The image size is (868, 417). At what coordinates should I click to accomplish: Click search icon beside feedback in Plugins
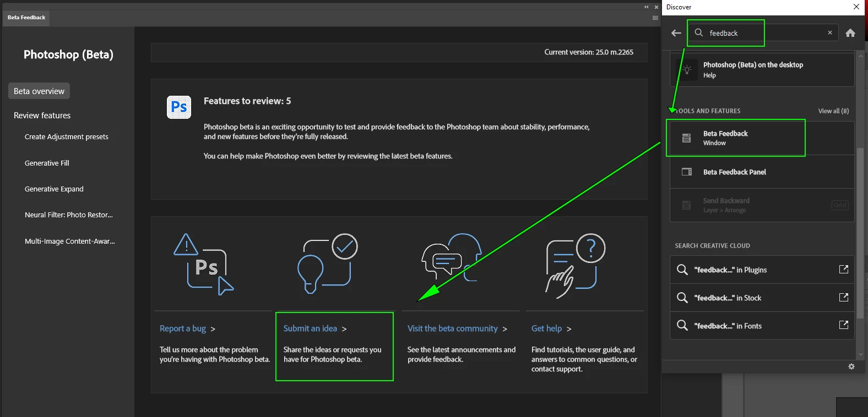click(682, 270)
